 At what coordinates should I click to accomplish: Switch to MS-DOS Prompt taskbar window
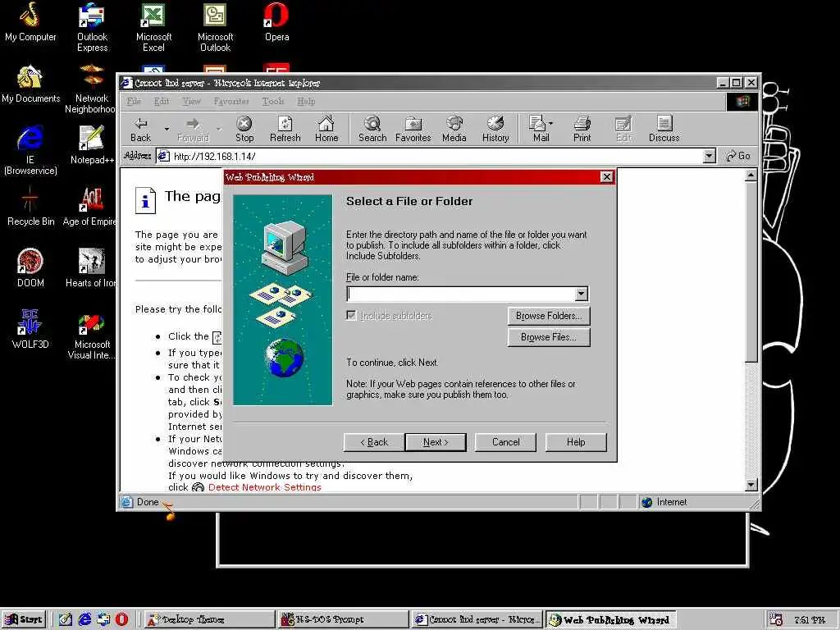tap(344, 619)
